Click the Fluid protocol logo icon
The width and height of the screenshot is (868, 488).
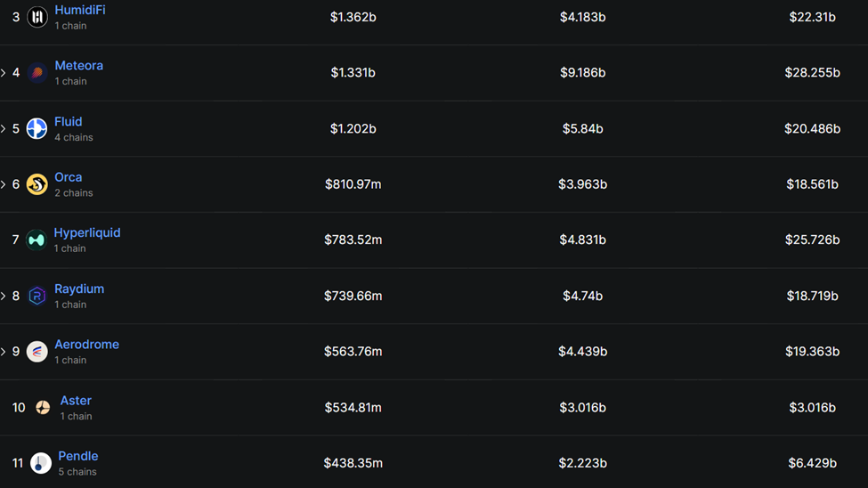click(x=37, y=128)
